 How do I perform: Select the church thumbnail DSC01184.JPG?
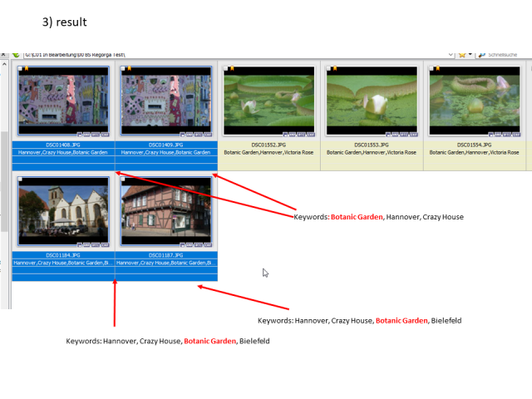click(x=63, y=210)
